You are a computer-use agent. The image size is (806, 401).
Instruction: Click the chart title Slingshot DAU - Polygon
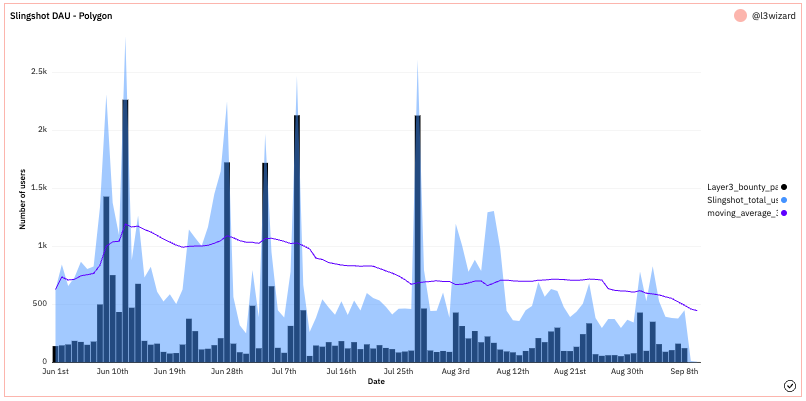(x=61, y=16)
